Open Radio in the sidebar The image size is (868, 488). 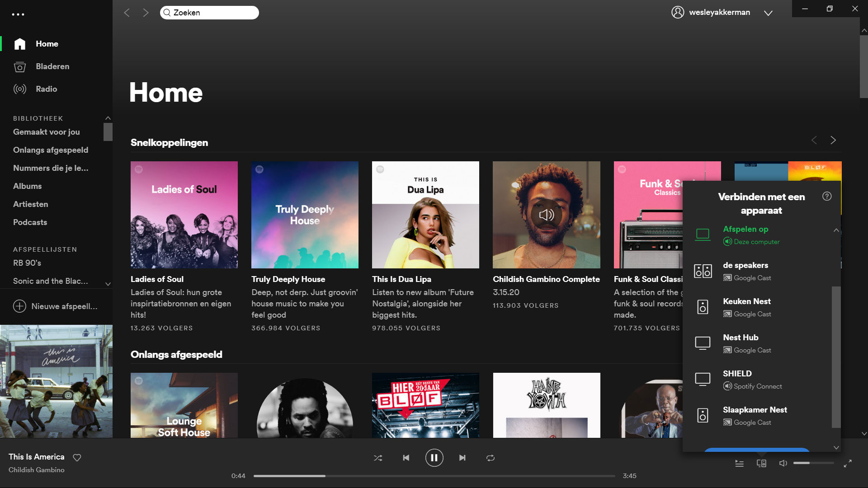[46, 89]
